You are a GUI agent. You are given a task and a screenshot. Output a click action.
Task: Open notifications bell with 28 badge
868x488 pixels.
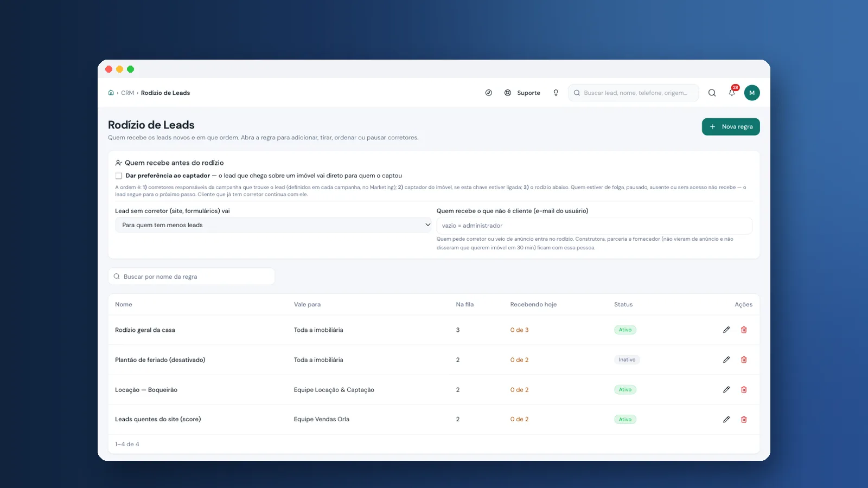[x=732, y=92]
